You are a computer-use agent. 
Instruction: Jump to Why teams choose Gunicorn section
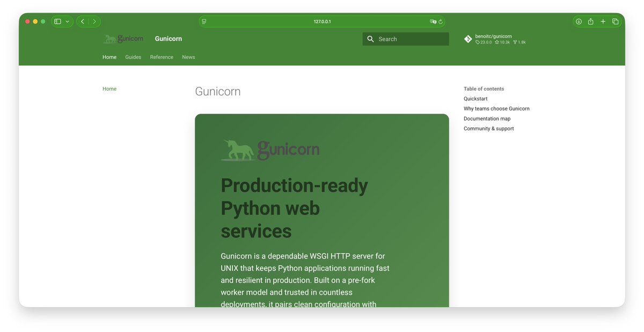pyautogui.click(x=496, y=108)
